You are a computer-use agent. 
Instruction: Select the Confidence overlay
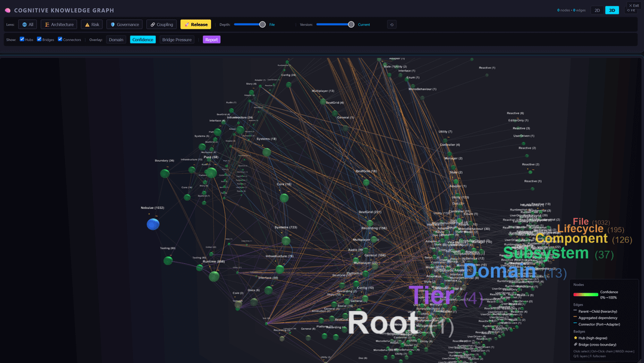pyautogui.click(x=143, y=39)
